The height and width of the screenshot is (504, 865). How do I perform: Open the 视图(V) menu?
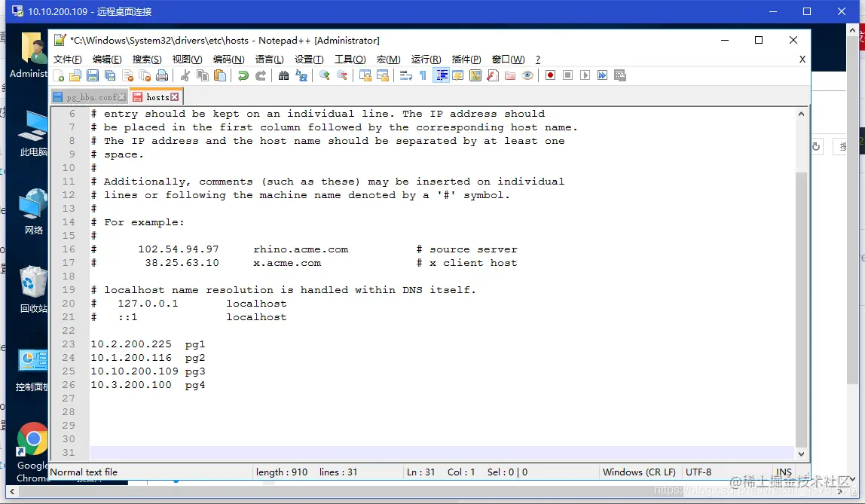[187, 60]
